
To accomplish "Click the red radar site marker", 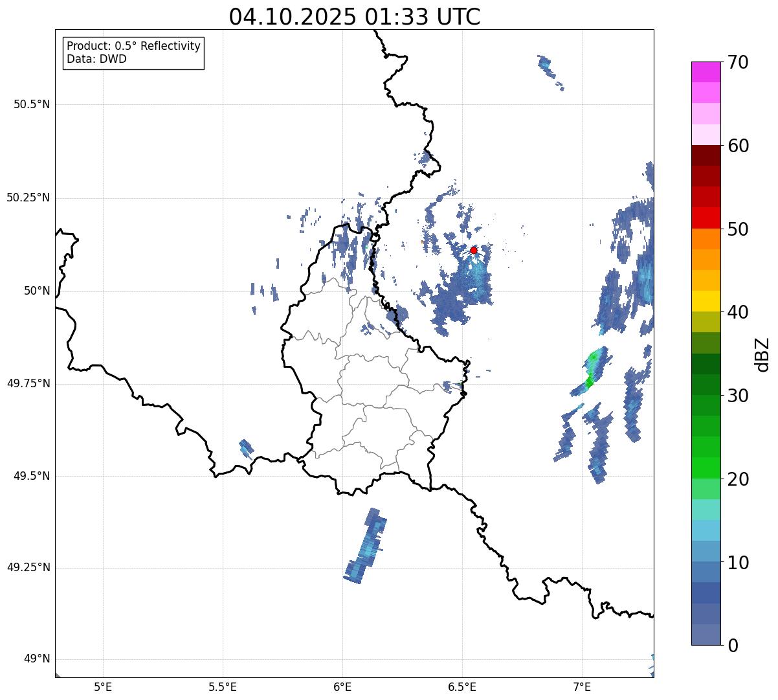I will [x=474, y=250].
